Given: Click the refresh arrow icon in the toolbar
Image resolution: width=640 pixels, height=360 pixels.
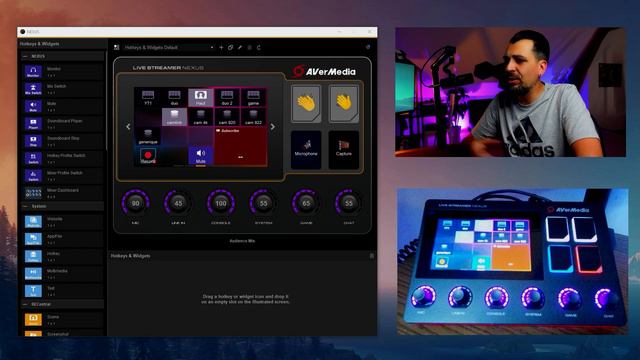Looking at the screenshot, I should coord(259,47).
